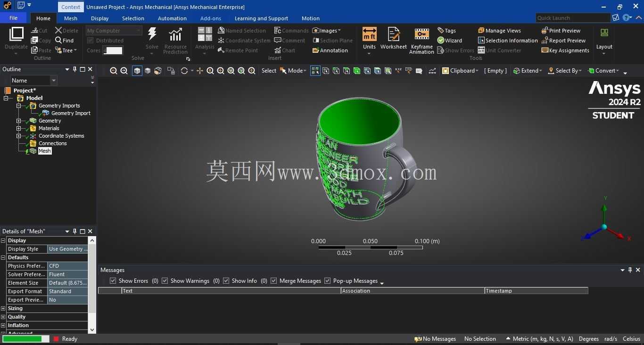Expand the Inflation section
Screen dimensions: 644x345
pyautogui.click(x=3, y=325)
